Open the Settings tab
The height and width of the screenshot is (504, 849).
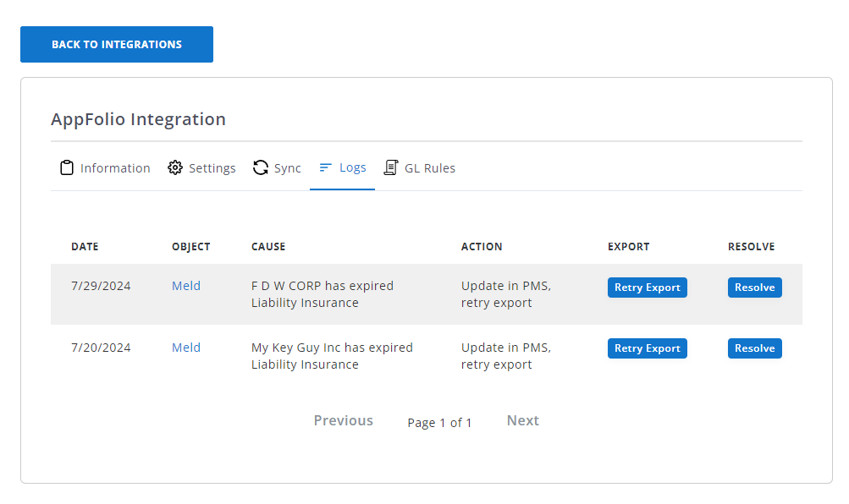click(x=212, y=168)
